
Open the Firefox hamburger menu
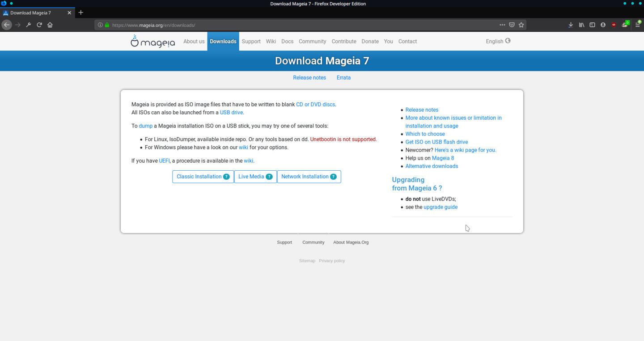[638, 25]
